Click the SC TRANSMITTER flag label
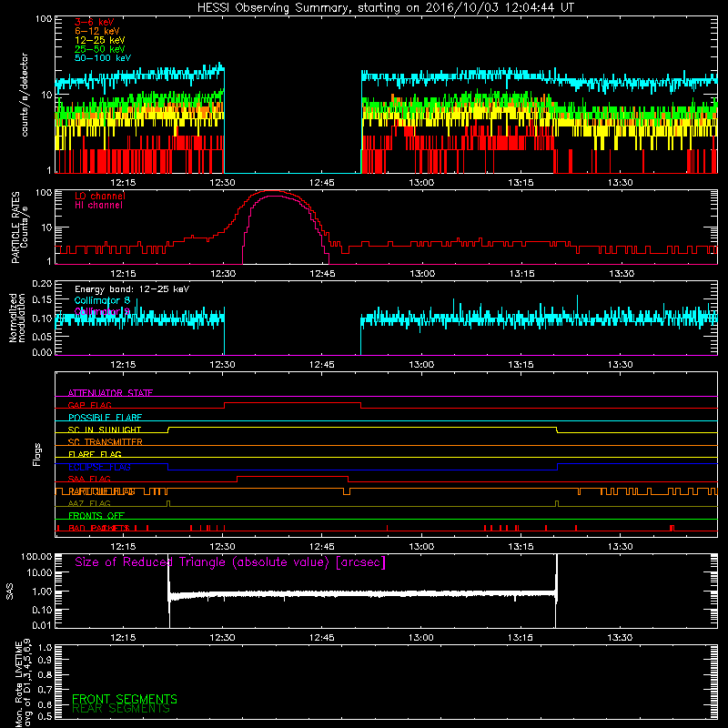The height and width of the screenshot is (728, 728). tap(106, 441)
